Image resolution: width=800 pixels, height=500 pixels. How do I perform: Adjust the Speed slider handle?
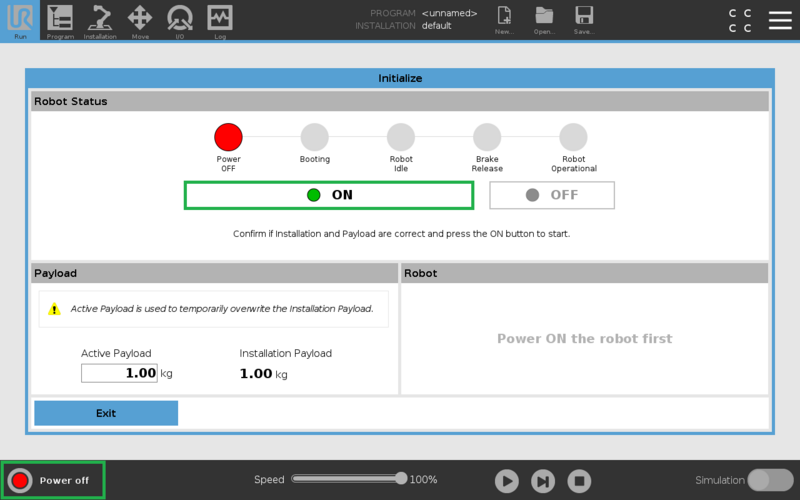pos(401,479)
